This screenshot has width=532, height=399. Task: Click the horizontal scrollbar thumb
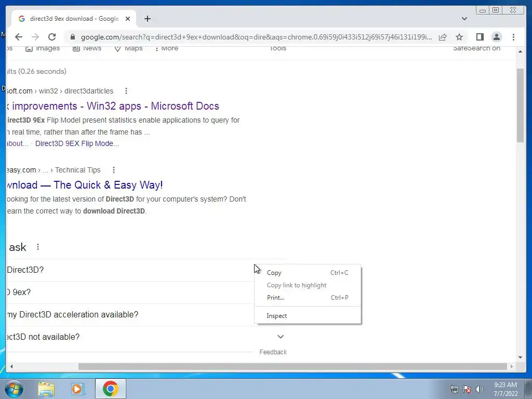pos(292,366)
